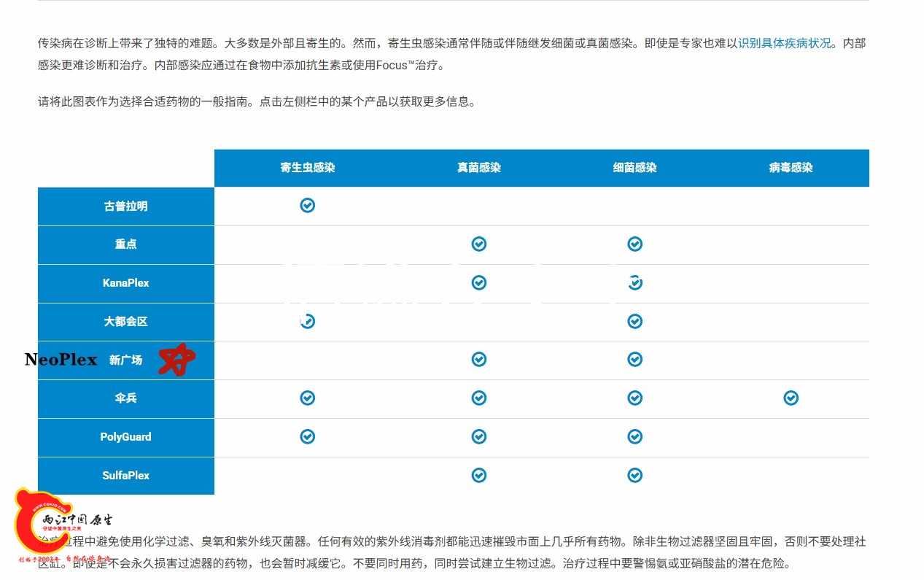924x580 pixels.
Task: Click the 病毒感染 checkmark for 伞兵
Action: tap(791, 398)
